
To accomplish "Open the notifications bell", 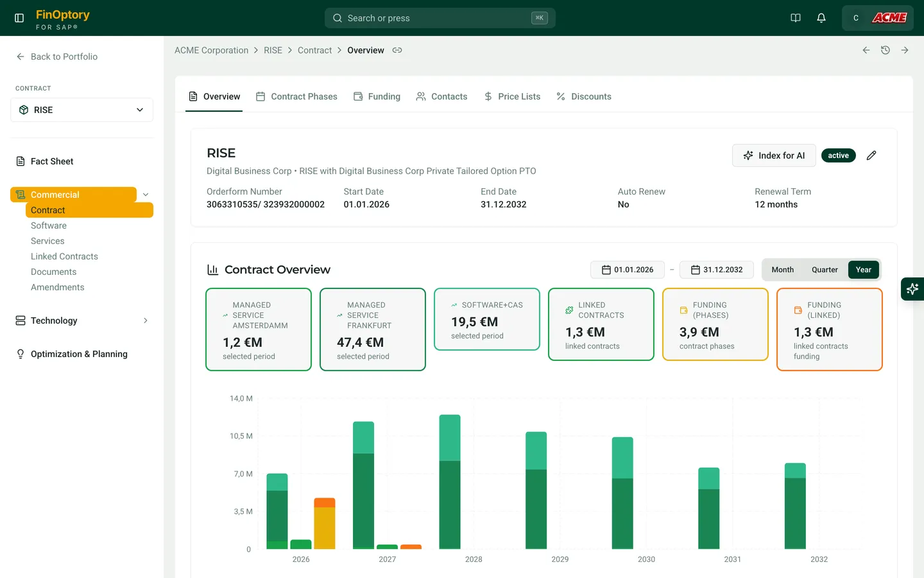I will point(821,17).
